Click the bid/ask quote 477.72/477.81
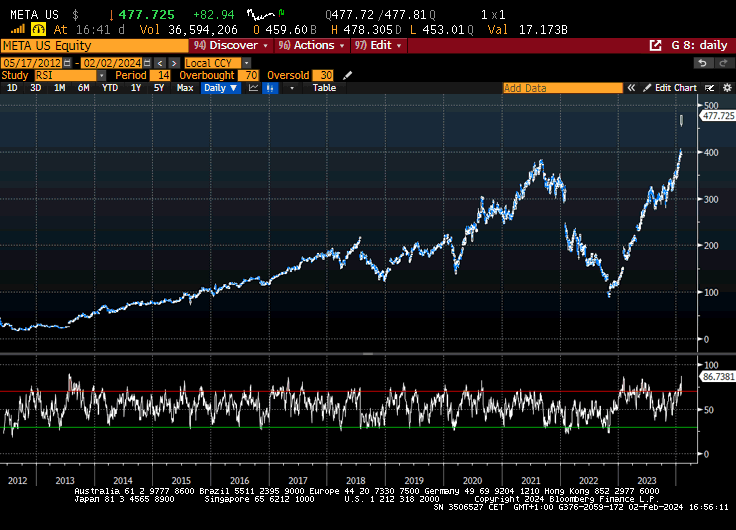736x530 pixels. click(380, 15)
